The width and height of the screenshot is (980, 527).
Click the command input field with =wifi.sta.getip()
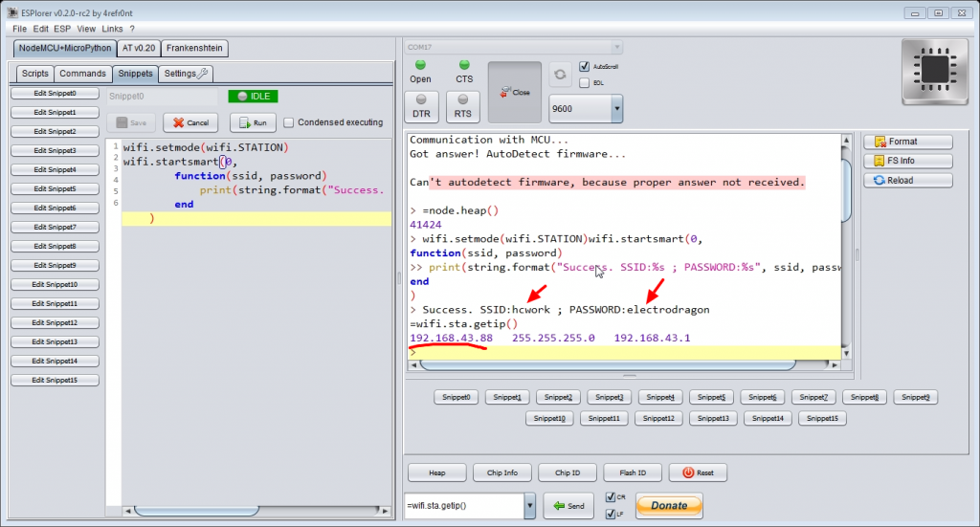464,506
